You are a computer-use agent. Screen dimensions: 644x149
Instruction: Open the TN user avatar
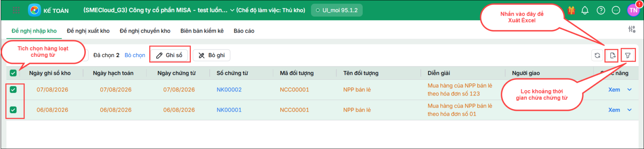click(634, 10)
